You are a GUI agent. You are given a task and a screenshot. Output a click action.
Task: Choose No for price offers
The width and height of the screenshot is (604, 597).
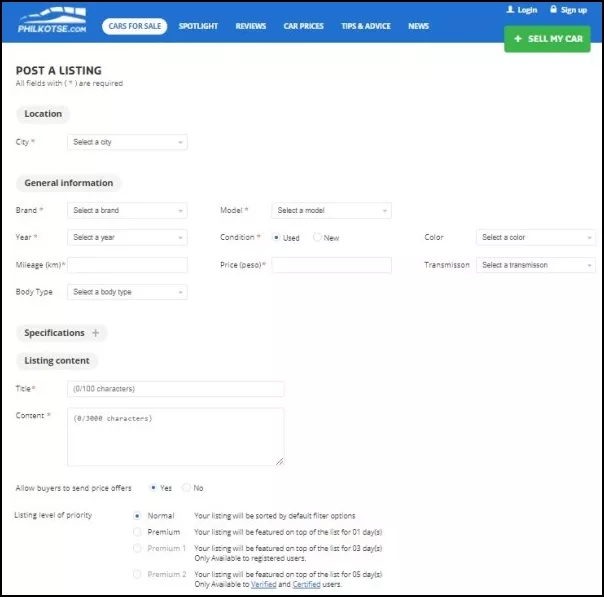point(186,488)
